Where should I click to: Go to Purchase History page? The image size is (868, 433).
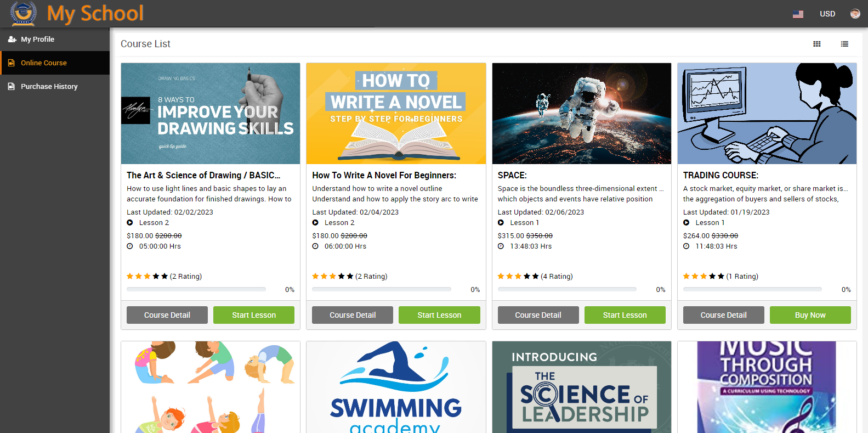(49, 87)
